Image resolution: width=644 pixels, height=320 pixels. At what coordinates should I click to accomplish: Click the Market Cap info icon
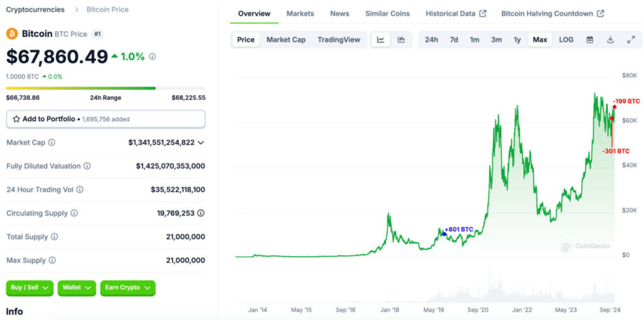point(52,143)
